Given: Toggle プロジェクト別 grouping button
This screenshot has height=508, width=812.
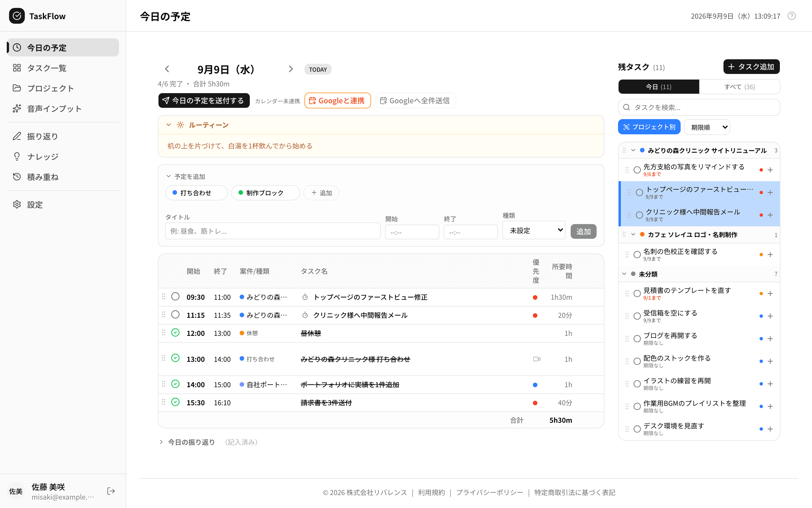Looking at the screenshot, I should pos(649,127).
